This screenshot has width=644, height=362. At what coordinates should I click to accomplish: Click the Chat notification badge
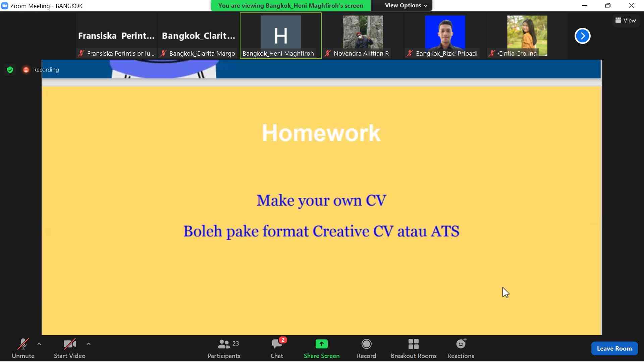tap(283, 340)
